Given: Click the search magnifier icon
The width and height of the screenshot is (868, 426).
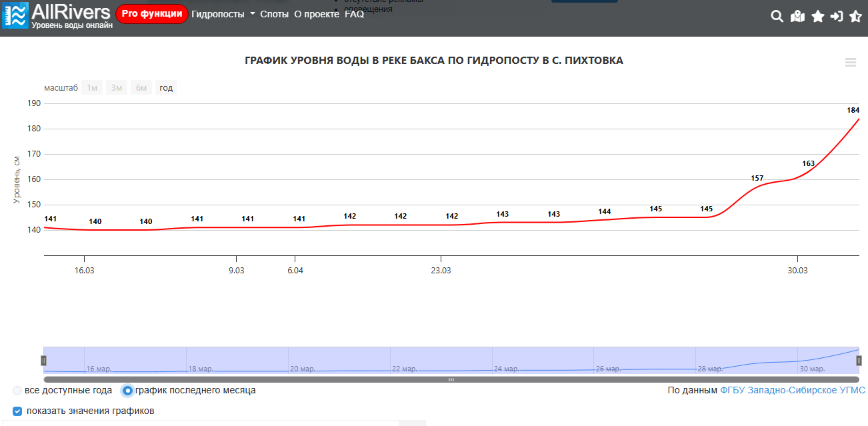Looking at the screenshot, I should 777,17.
